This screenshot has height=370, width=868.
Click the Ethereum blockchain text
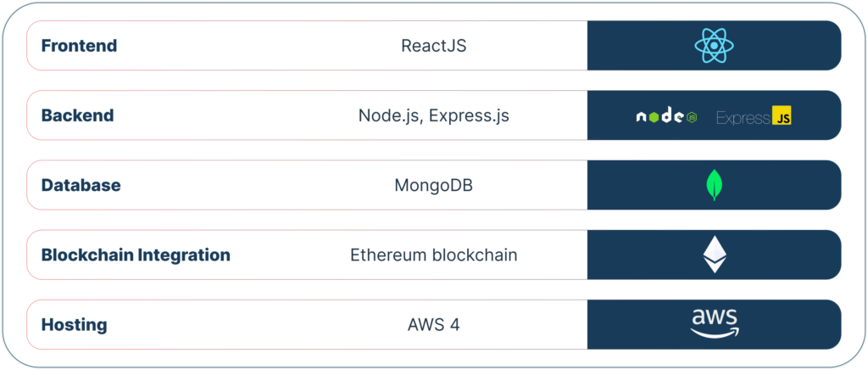click(433, 255)
